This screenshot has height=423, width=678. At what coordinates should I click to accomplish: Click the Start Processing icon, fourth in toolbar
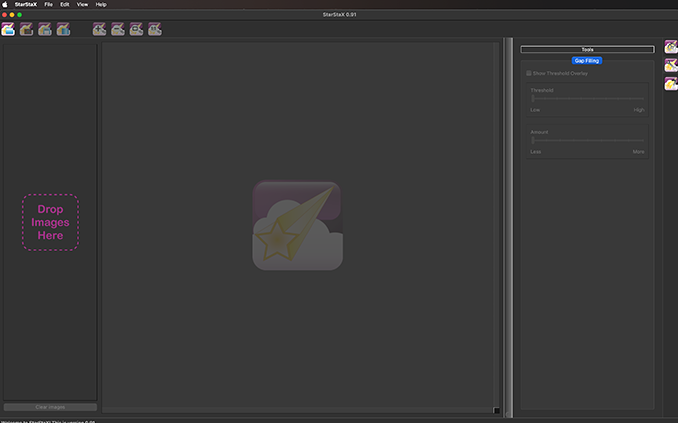click(63, 30)
